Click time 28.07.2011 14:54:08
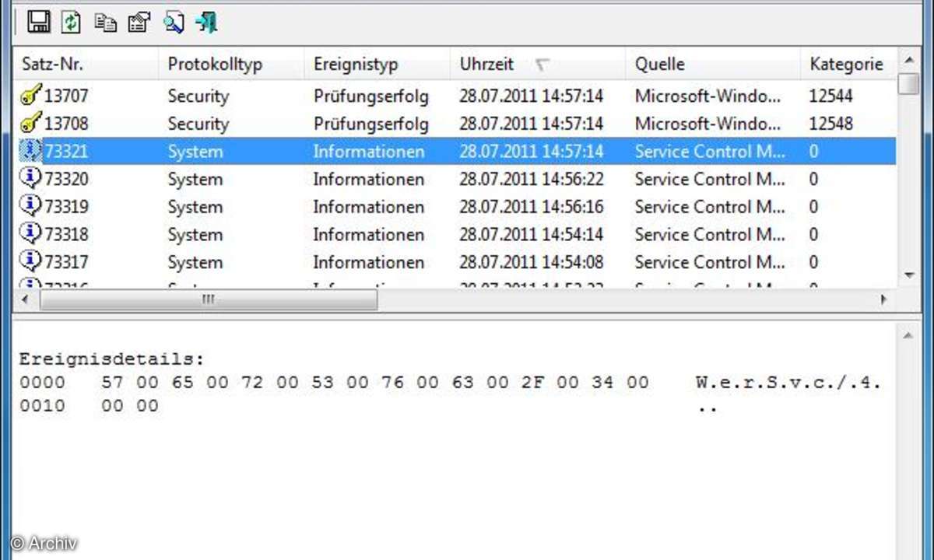 click(x=531, y=262)
